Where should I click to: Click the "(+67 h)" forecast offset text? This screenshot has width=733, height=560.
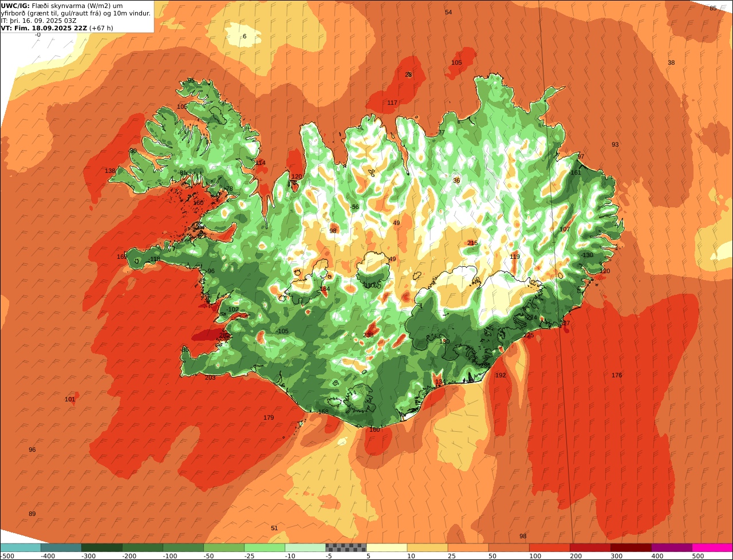coord(101,28)
